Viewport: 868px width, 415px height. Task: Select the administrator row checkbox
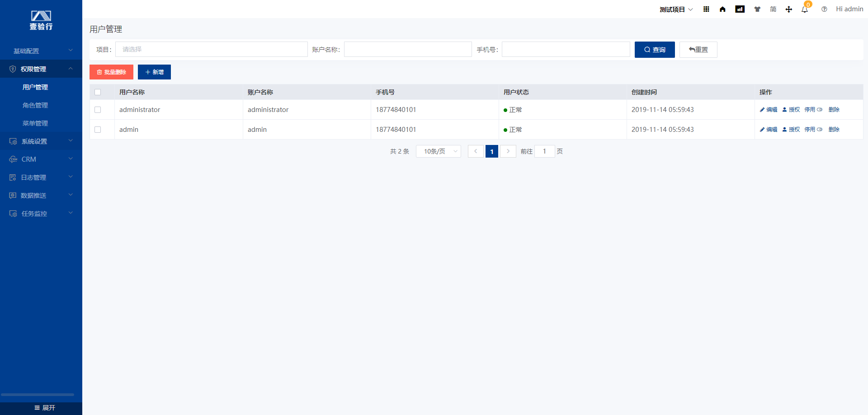pos(98,110)
